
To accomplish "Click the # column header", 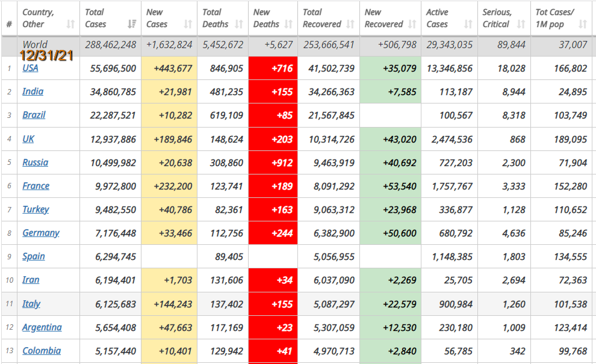I will (x=9, y=24).
